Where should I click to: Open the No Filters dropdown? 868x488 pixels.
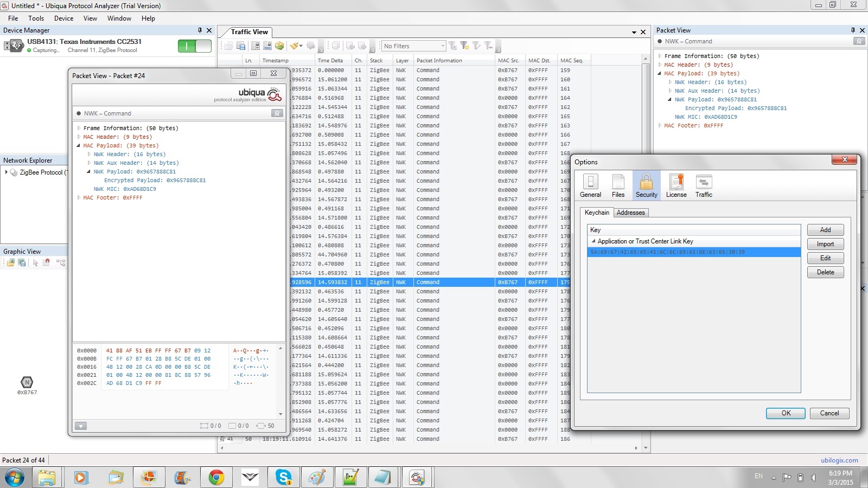click(x=413, y=46)
